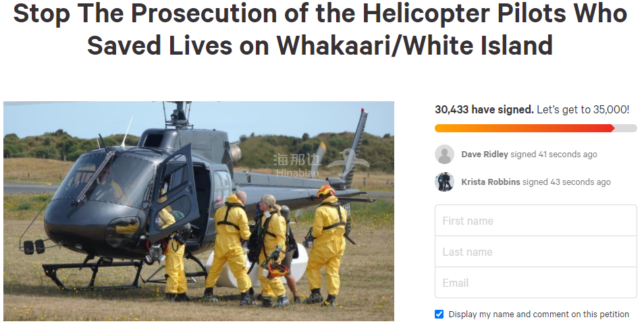This screenshot has height=328, width=644.
Task: Click the First name field
Action: pos(535,221)
